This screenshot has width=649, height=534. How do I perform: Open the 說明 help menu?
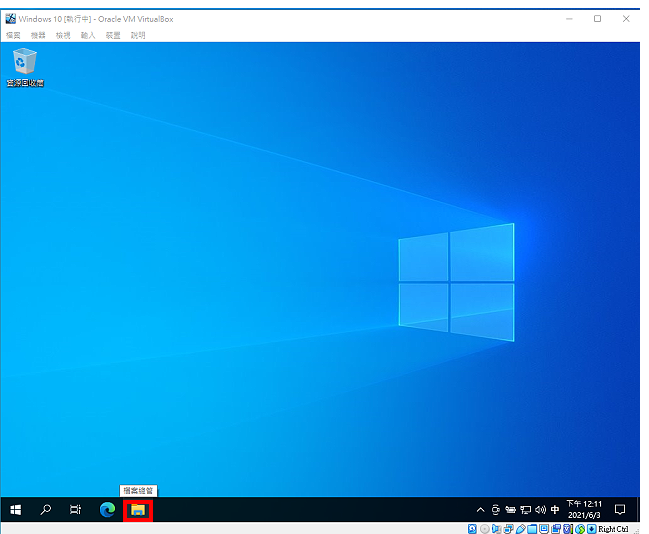(138, 35)
